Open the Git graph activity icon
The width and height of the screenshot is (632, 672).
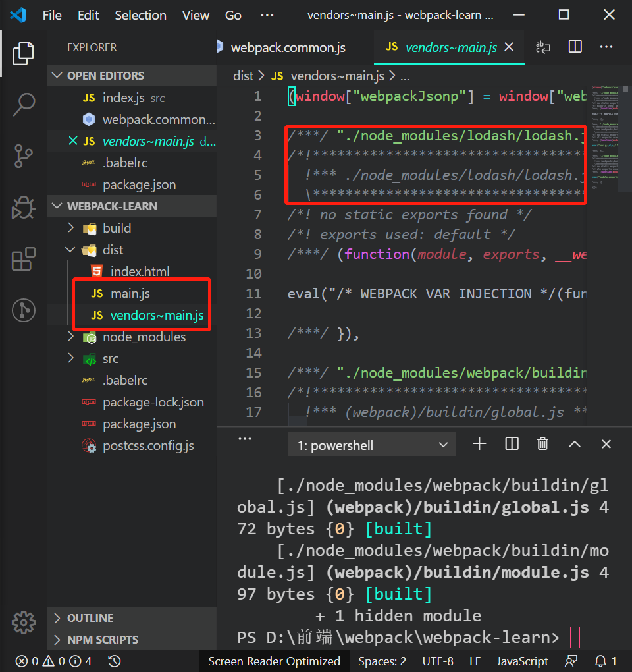coord(23,310)
